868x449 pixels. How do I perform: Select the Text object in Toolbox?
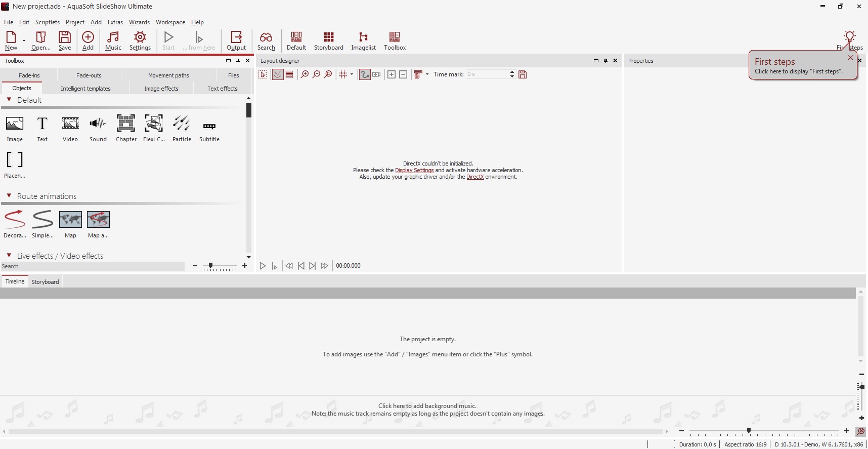pos(42,129)
